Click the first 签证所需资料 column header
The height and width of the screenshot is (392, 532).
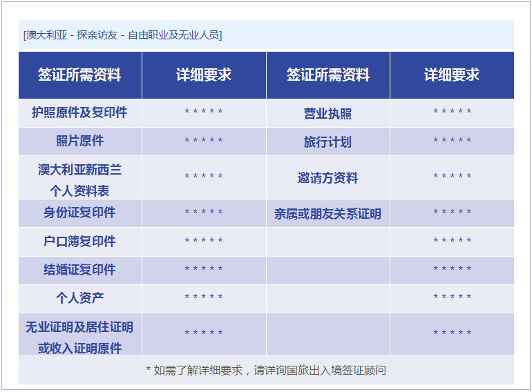click(80, 75)
